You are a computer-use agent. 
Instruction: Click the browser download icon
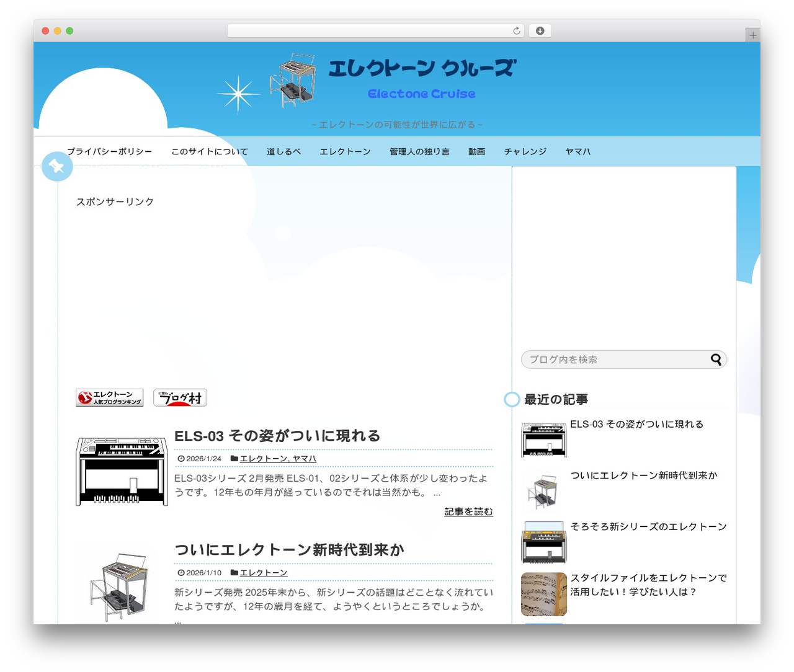540,31
